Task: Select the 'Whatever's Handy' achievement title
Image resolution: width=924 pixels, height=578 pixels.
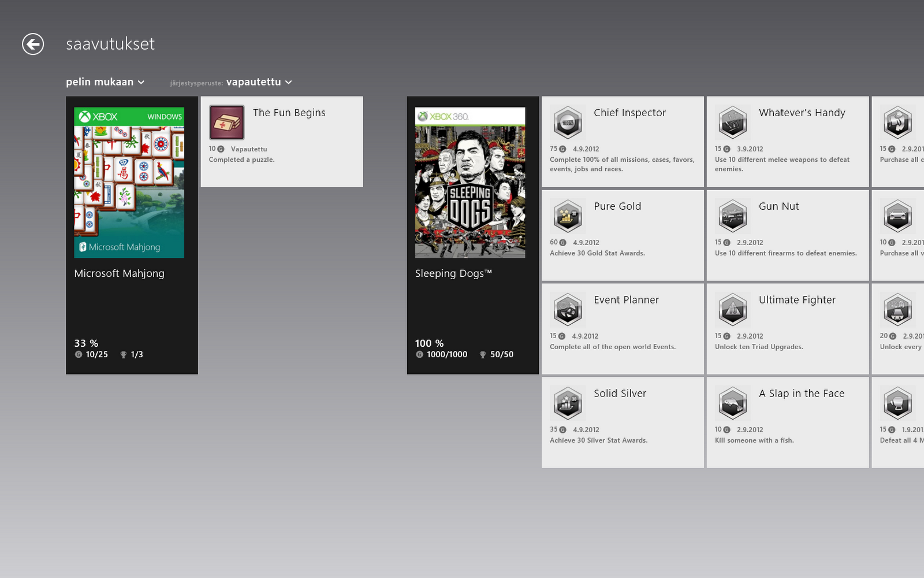Action: pos(802,113)
